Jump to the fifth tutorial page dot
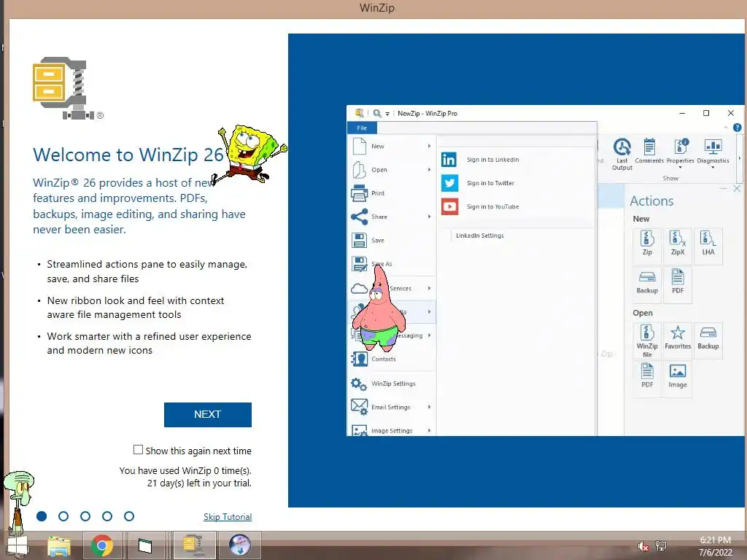747x560 pixels. [129, 516]
